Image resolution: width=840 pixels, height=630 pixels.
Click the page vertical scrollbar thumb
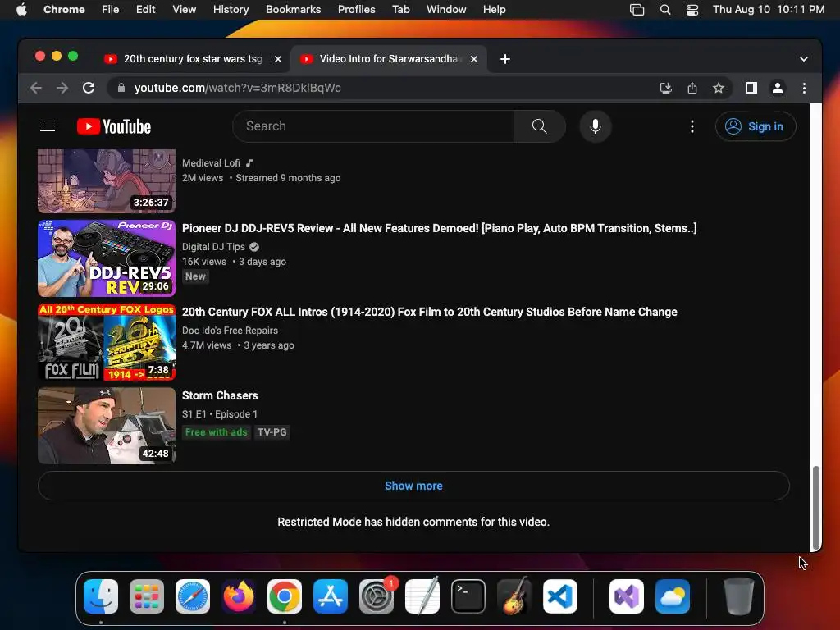click(815, 508)
